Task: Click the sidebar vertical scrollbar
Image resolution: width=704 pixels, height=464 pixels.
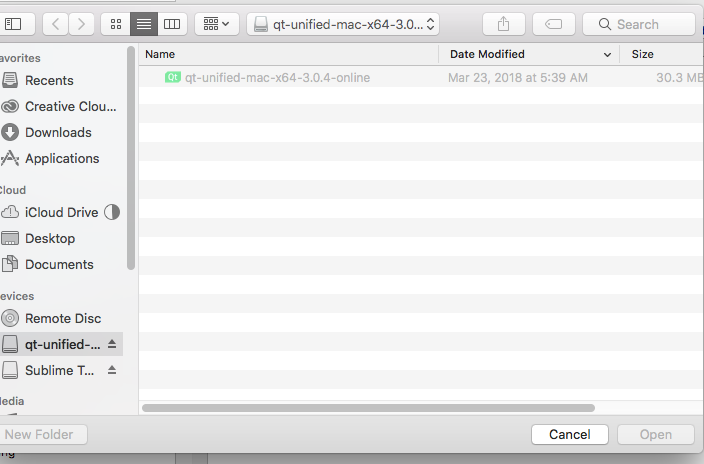Action: click(131, 158)
